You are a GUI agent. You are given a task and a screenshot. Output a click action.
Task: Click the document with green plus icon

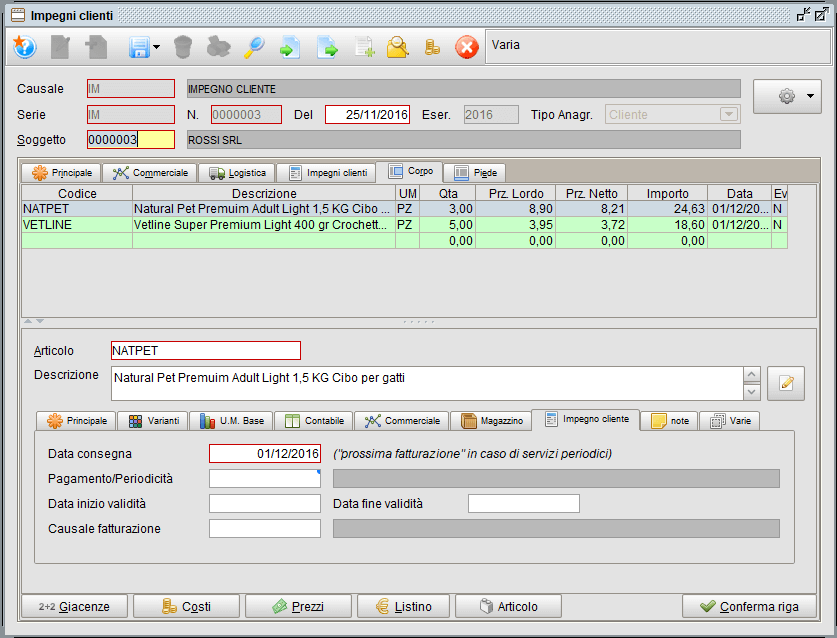(364, 47)
